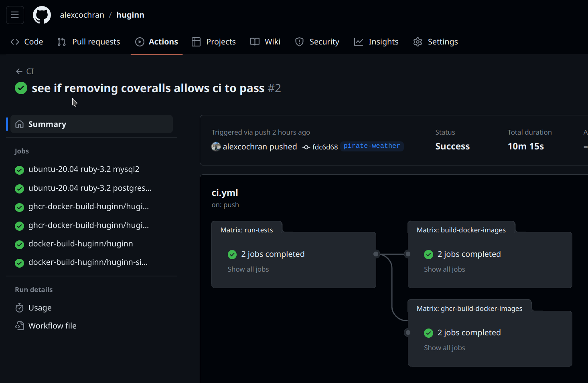Open the hamburger navigation menu
The image size is (588, 383).
pyautogui.click(x=15, y=15)
